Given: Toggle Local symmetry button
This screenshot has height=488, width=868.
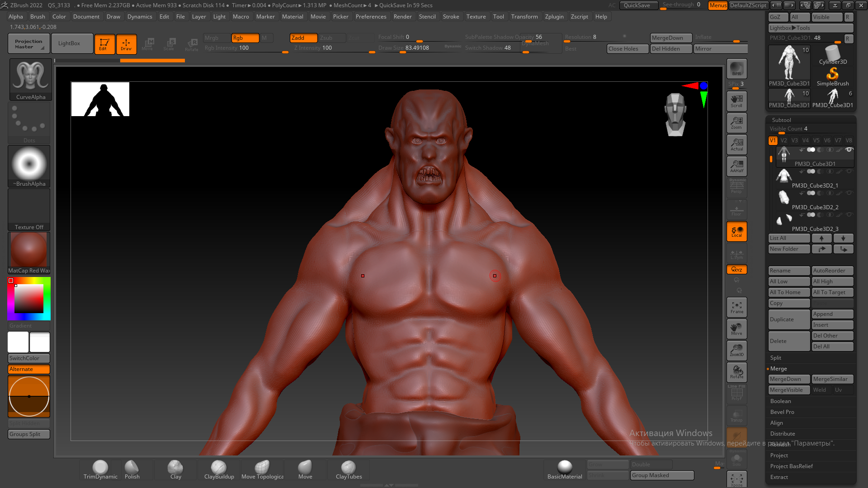Looking at the screenshot, I should (736, 231).
